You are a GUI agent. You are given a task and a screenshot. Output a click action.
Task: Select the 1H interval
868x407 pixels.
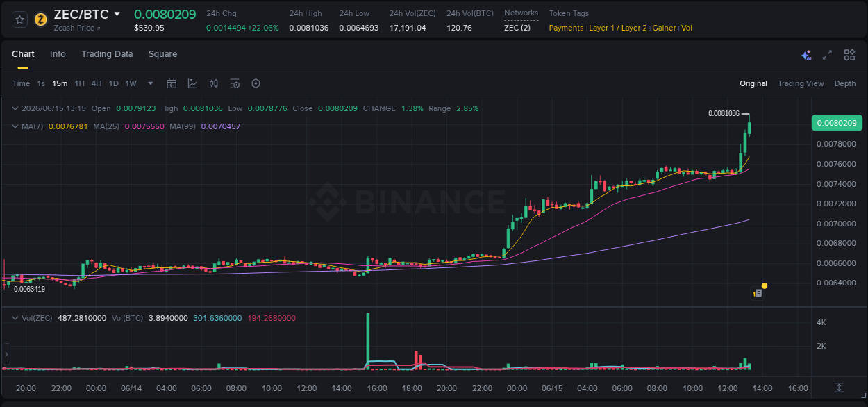[79, 83]
